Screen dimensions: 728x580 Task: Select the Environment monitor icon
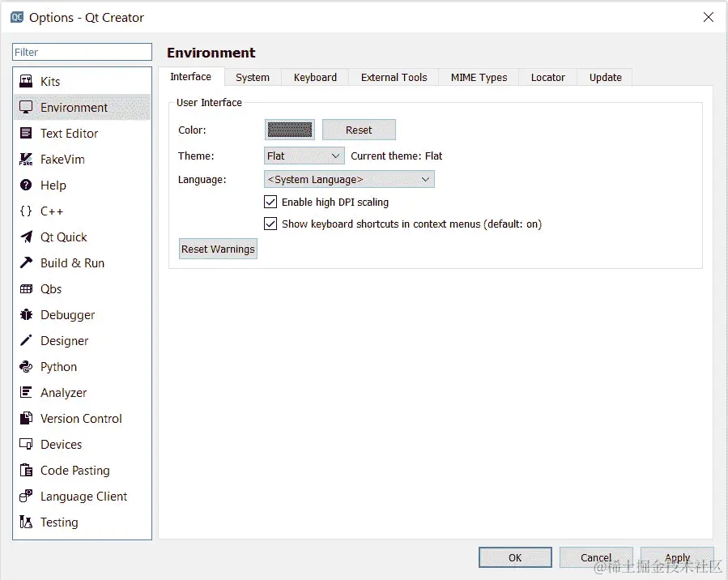click(x=26, y=107)
